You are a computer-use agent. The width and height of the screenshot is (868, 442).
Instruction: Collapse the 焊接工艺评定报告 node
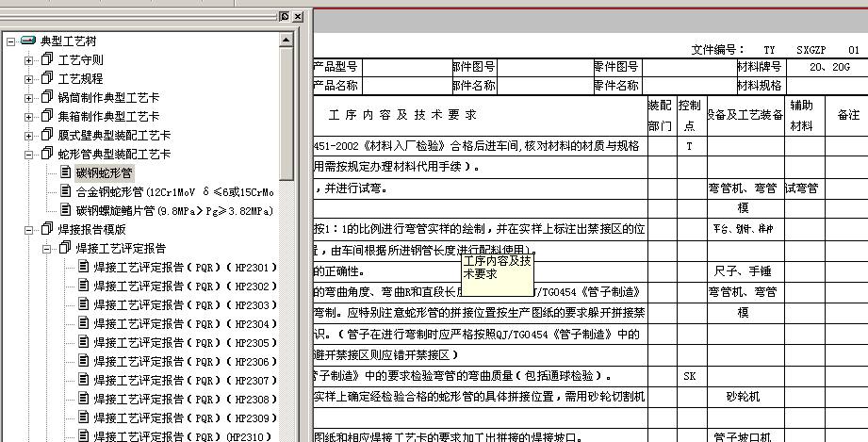tap(46, 249)
